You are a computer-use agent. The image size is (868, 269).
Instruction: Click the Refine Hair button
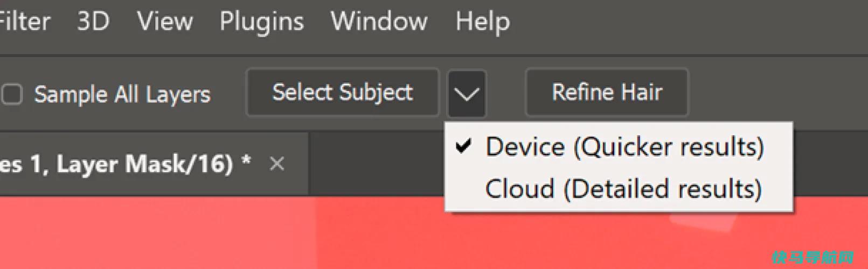click(x=607, y=92)
